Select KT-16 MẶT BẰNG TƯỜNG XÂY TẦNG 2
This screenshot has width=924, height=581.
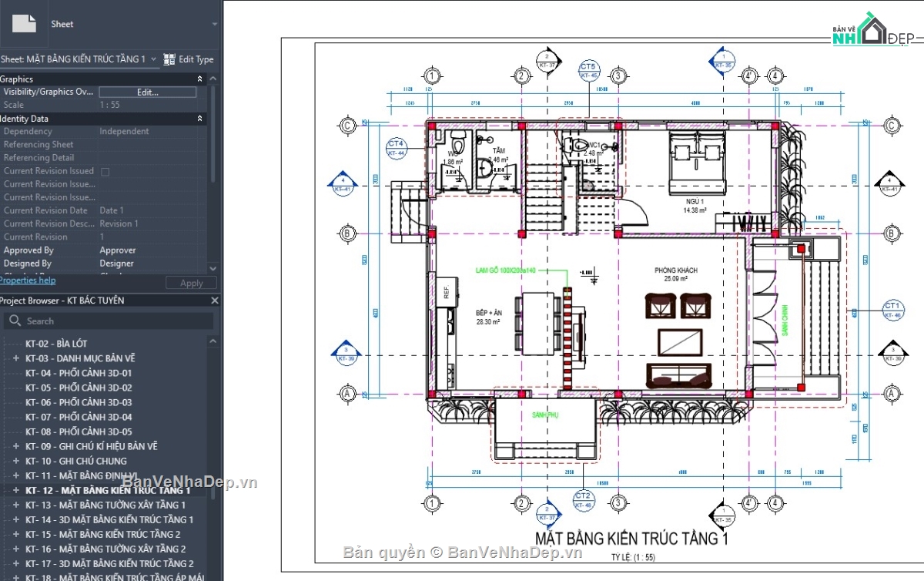coord(105,549)
